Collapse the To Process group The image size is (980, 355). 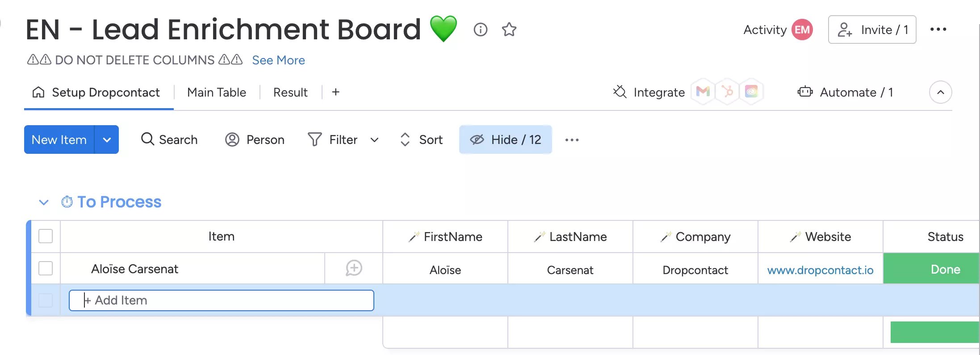[44, 202]
